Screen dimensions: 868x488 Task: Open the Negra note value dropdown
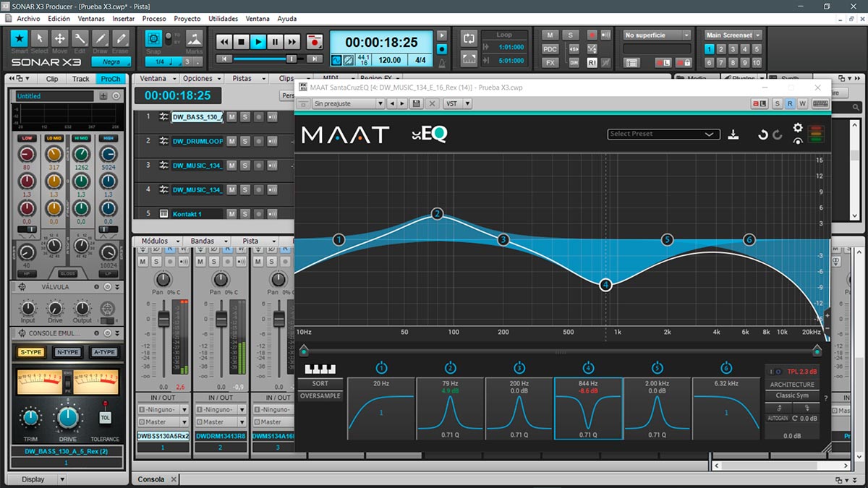pyautogui.click(x=111, y=63)
